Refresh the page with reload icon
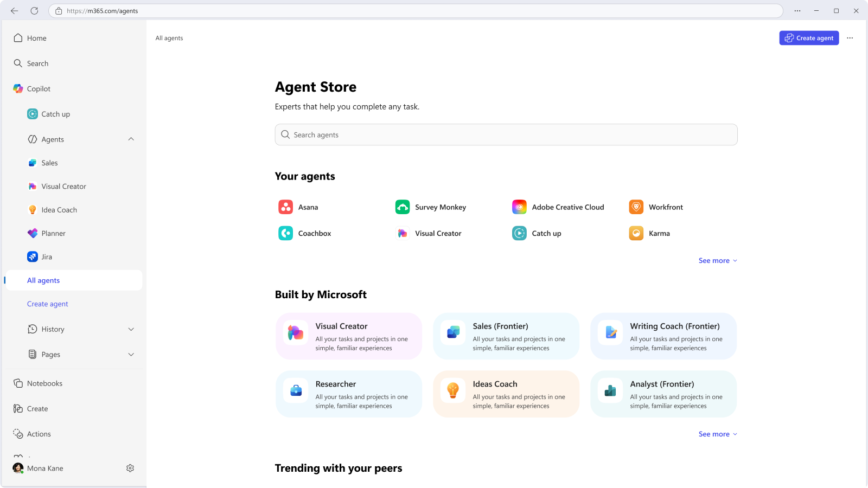This screenshot has height=488, width=868. click(x=34, y=11)
